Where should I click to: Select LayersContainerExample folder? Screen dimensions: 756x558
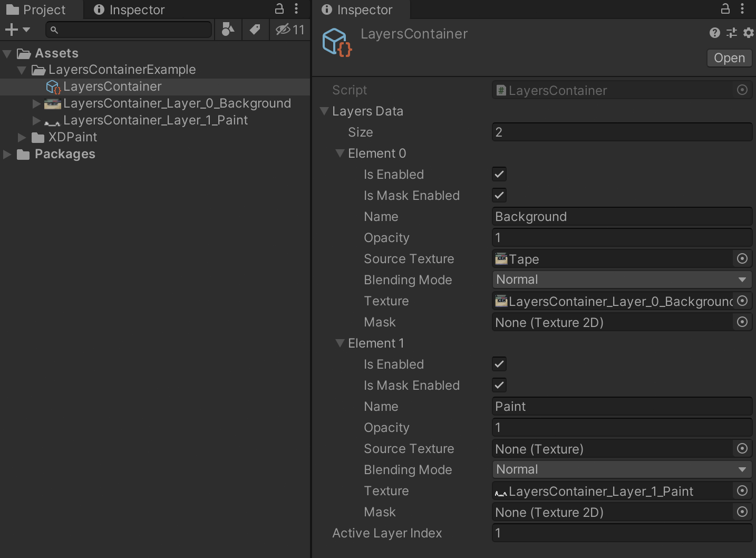(155, 70)
